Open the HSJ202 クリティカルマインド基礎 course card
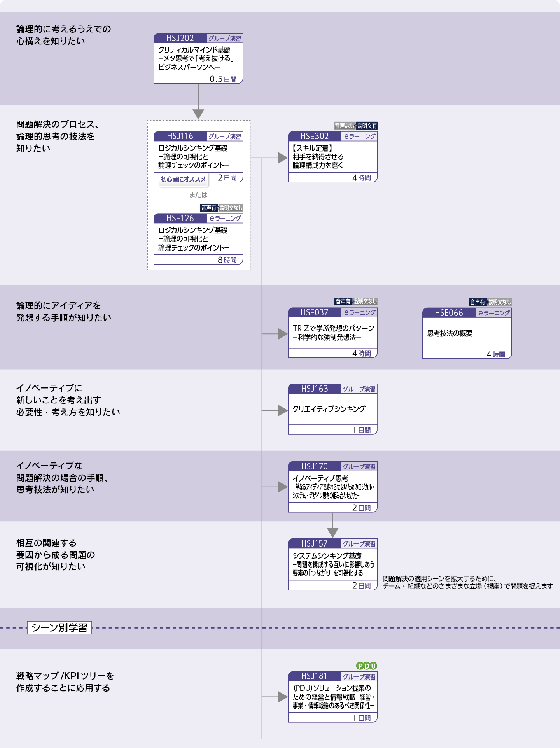 point(198,58)
